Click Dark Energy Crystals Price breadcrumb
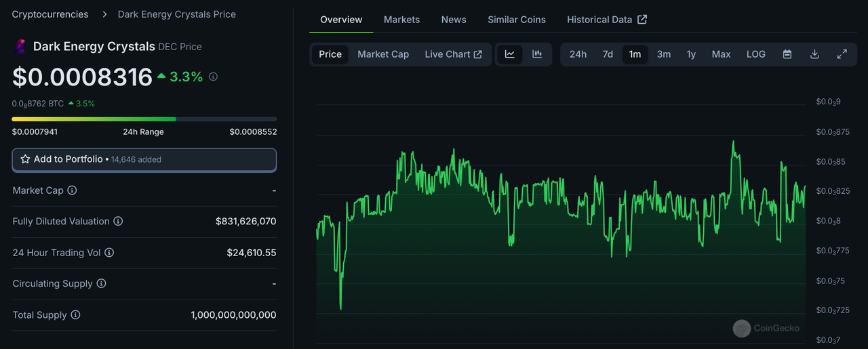The height and width of the screenshot is (349, 868). point(177,14)
